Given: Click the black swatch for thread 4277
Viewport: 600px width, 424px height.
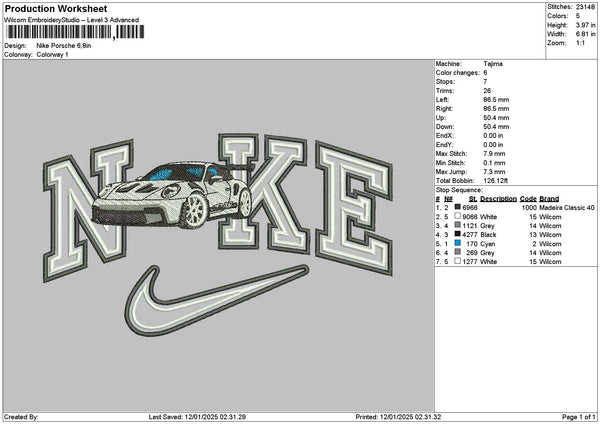Looking at the screenshot, I should click(x=457, y=234).
